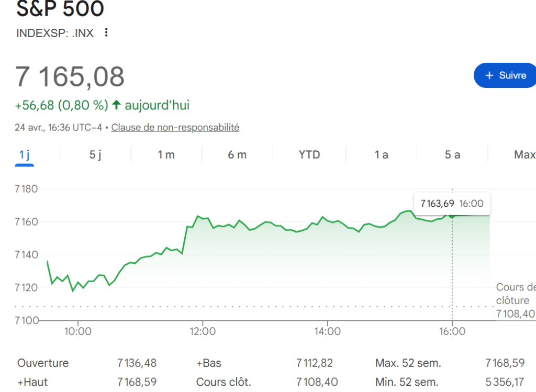Open the three-dot options menu beside INDEXSP
The width and height of the screenshot is (536, 392).
coord(106,32)
